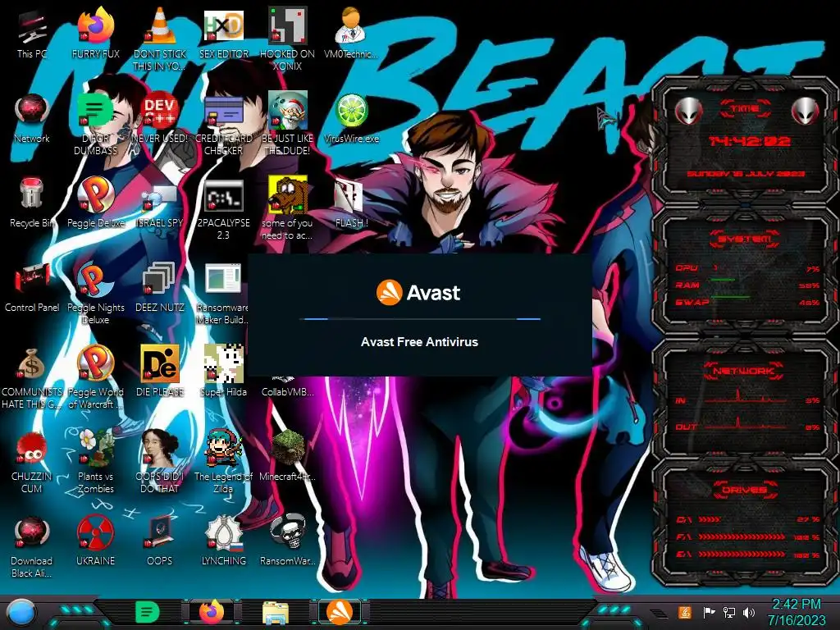Screen dimensions: 840x630
Task: Open the volume speaker tray icon
Action: [x=749, y=612]
